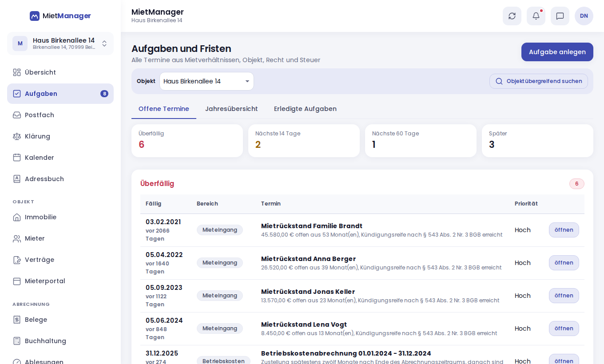Screen dimensions: 604x364
Task: Click the Nächste 14 Tage summary card
Action: click(304, 141)
